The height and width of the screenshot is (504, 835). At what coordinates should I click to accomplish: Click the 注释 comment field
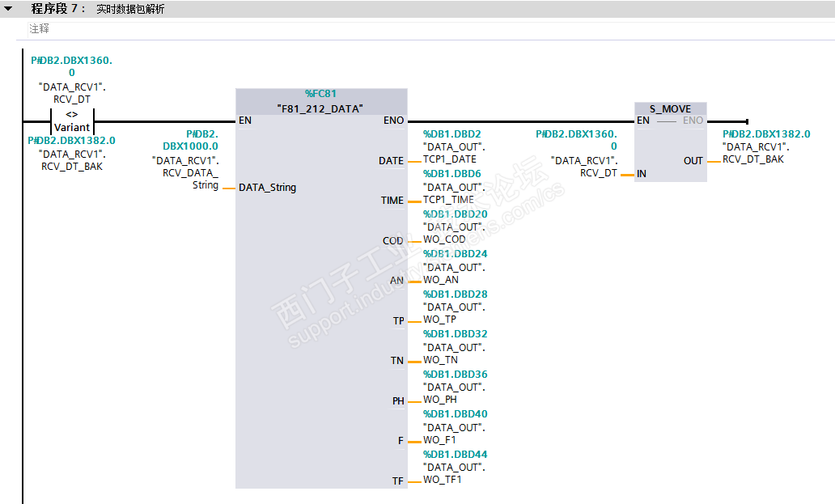(x=430, y=29)
